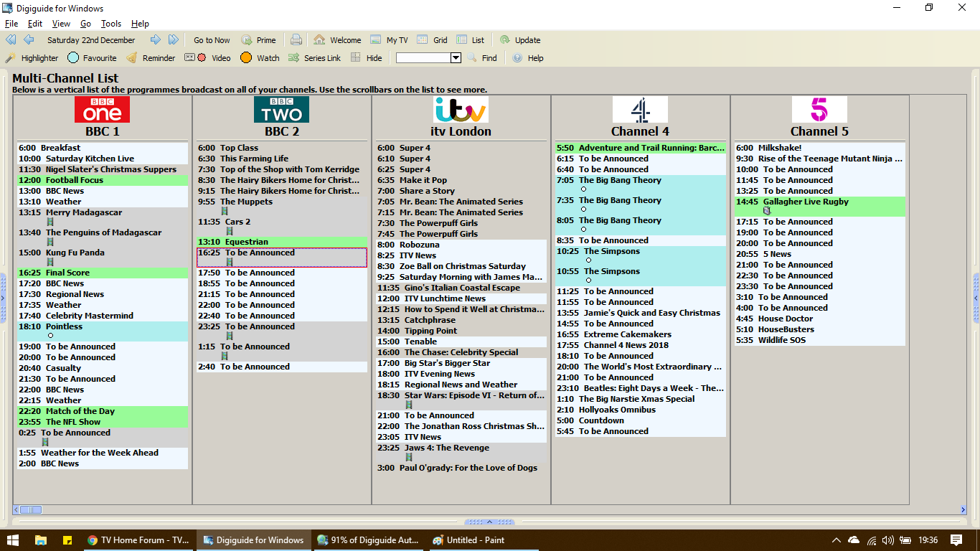Click the date label Saturday 22nd December
The image size is (980, 551).
coord(91,40)
